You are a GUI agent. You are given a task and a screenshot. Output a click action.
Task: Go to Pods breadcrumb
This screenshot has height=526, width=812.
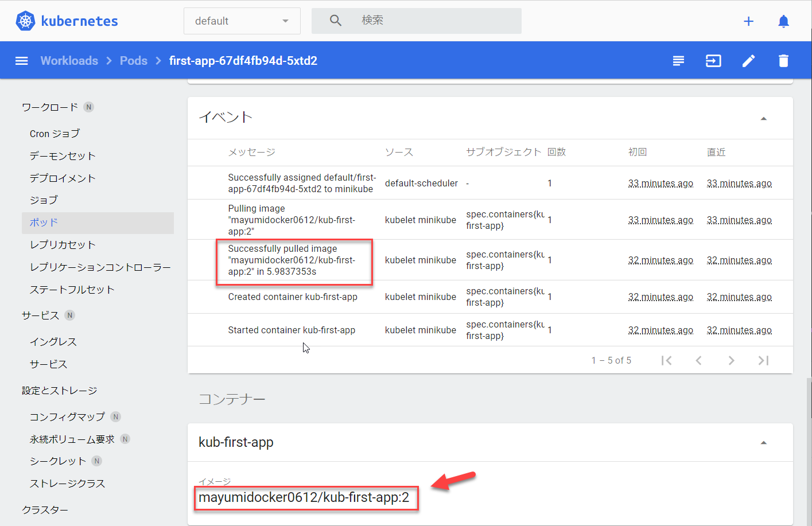pyautogui.click(x=134, y=61)
